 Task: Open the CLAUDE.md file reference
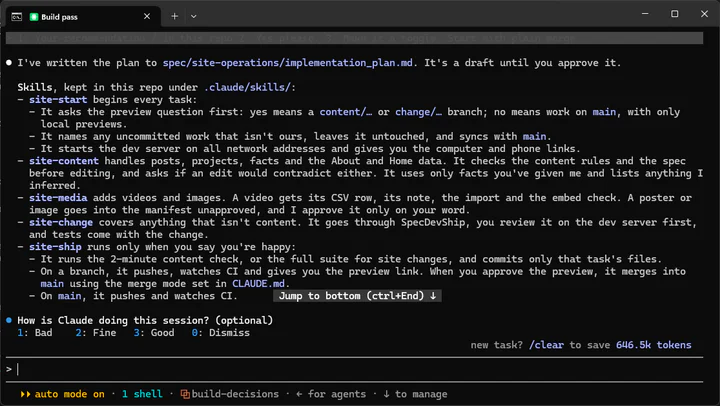click(x=258, y=284)
